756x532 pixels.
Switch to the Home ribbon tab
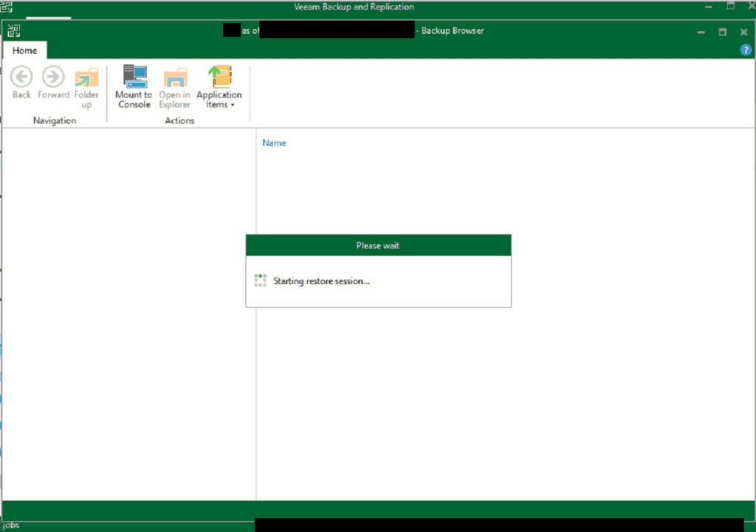[25, 50]
